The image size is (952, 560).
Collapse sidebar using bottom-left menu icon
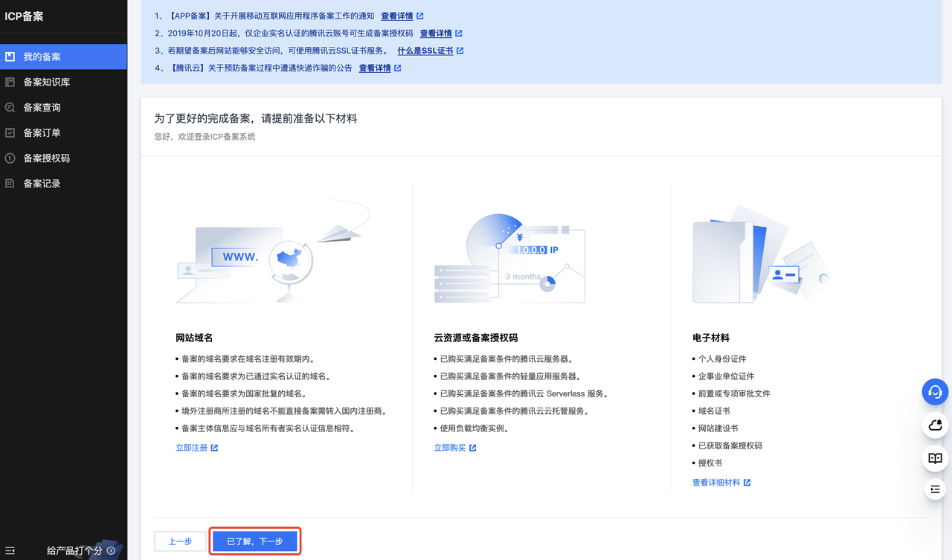10,550
